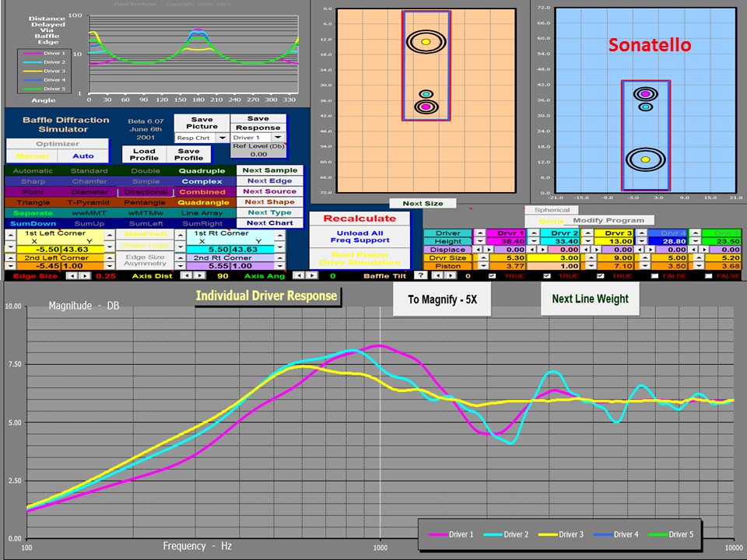Decrease Drvr 3 piston with down arrow

591,266
